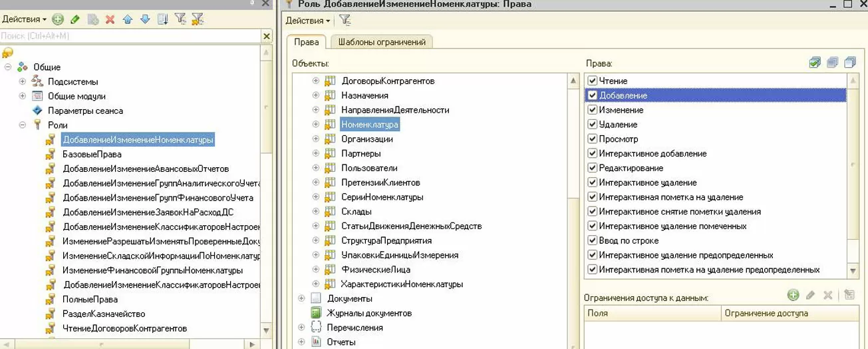Viewport: 868px width, 349px height.
Task: Add a data access restriction with the green plus
Action: point(793,295)
